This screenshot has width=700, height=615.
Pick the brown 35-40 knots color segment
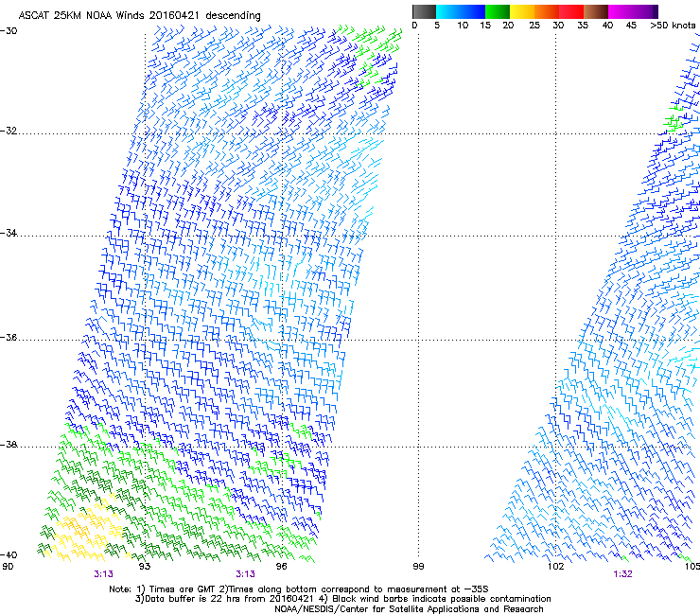pyautogui.click(x=596, y=11)
